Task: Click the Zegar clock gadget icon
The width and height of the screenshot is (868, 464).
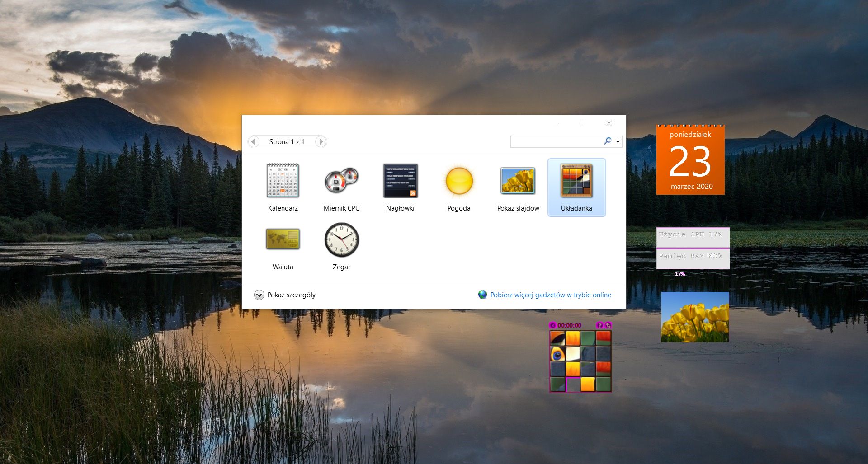Action: (x=341, y=240)
